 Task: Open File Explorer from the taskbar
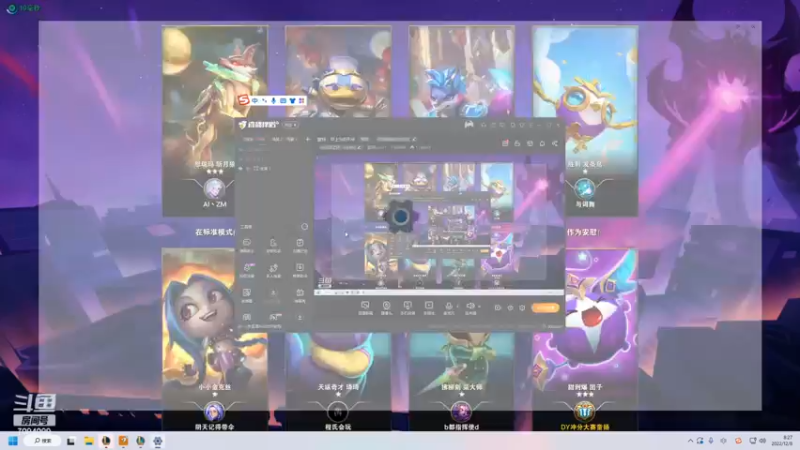coord(89,441)
